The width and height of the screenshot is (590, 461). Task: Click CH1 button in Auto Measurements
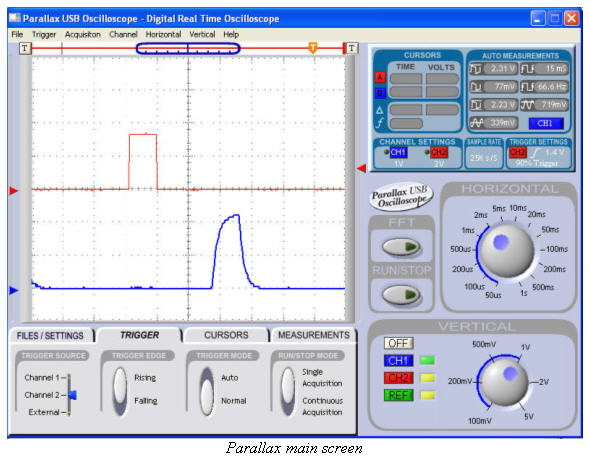pos(546,123)
